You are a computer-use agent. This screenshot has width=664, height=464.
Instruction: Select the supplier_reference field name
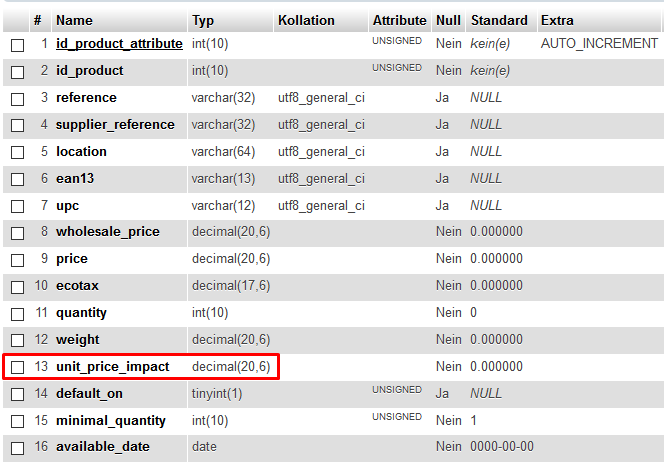pos(115,125)
